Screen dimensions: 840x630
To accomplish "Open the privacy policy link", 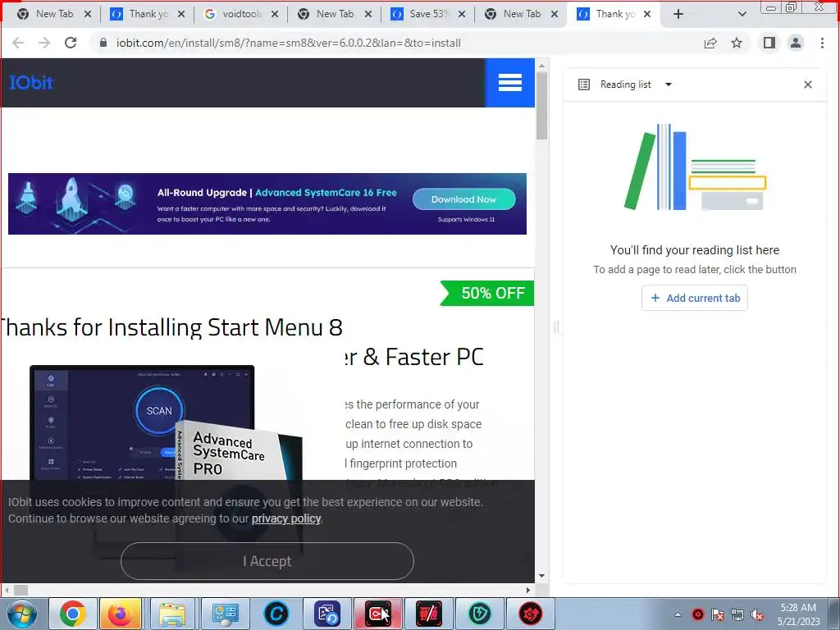I will [x=286, y=518].
